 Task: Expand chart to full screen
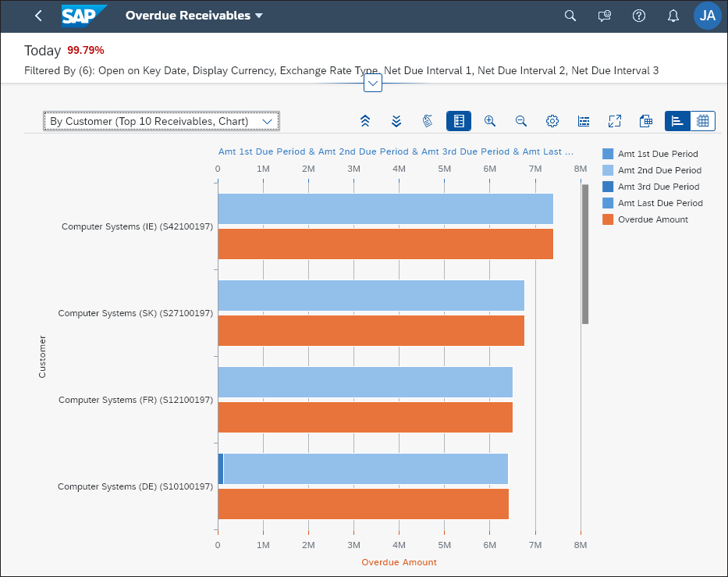[615, 121]
